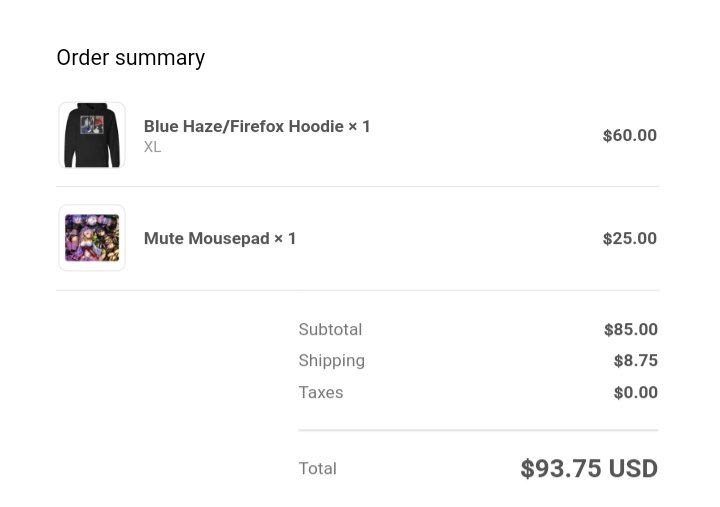The height and width of the screenshot is (507, 720).
Task: Click the $93.75 USD total amount
Action: (589, 468)
